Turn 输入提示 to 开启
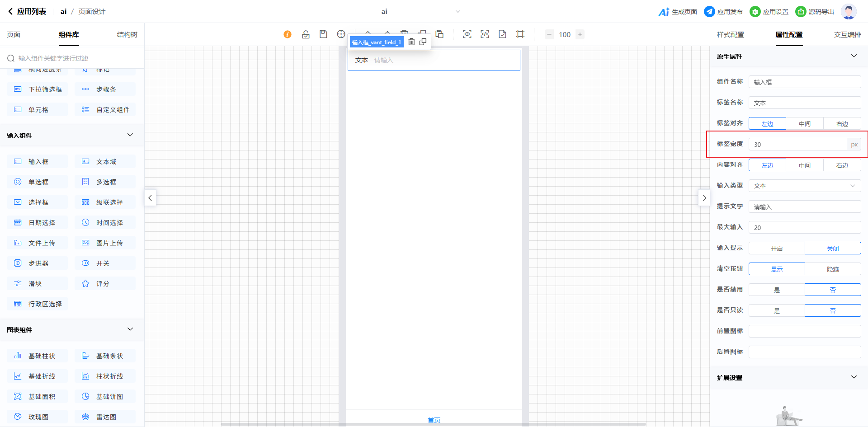Image resolution: width=868 pixels, height=427 pixels. pos(777,249)
